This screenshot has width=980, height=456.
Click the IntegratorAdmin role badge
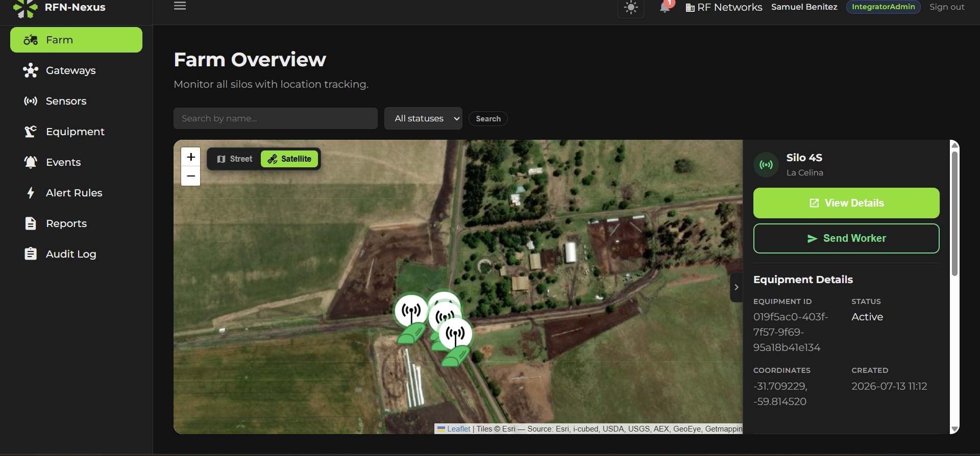(x=883, y=7)
